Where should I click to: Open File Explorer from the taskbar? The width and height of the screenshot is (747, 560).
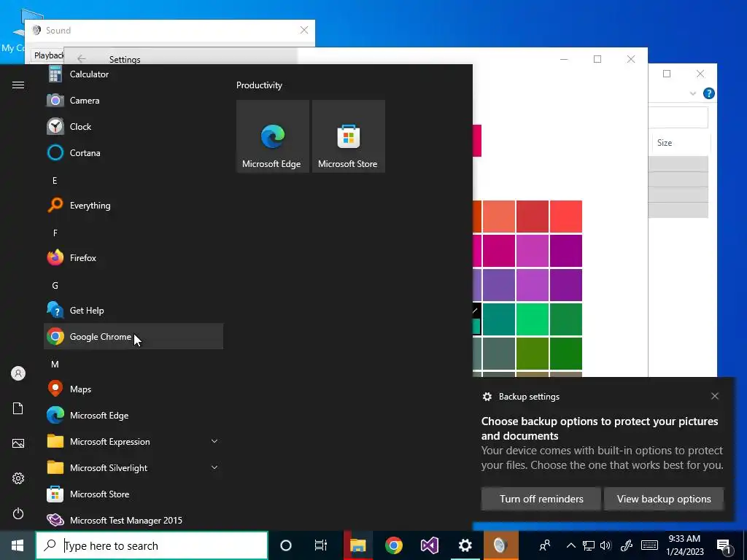(357, 545)
